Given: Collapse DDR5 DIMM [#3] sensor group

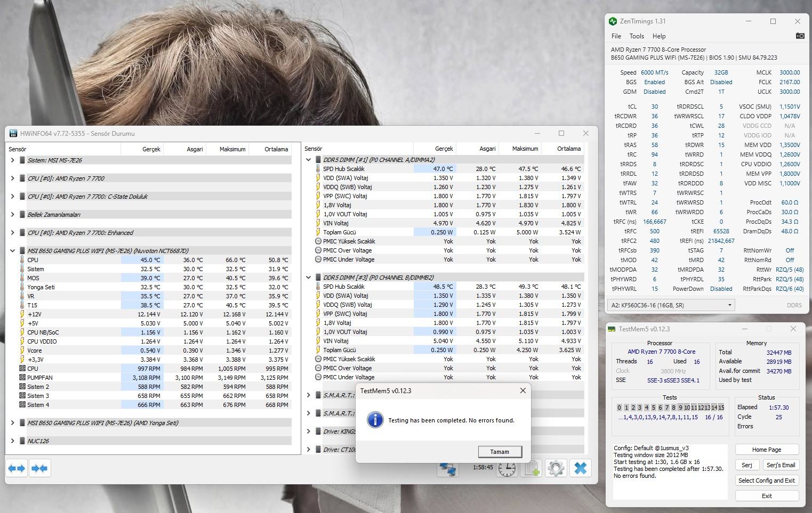Looking at the screenshot, I should [308, 278].
